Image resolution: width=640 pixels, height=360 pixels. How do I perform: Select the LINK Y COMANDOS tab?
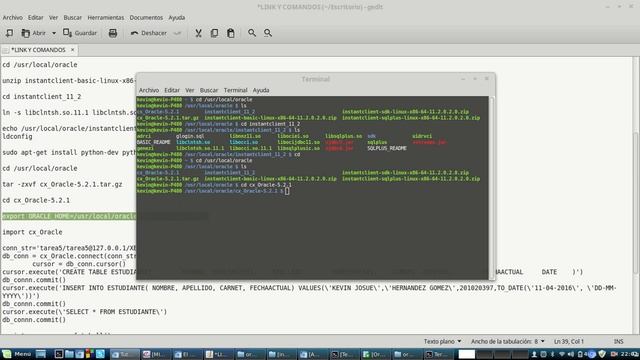point(38,50)
